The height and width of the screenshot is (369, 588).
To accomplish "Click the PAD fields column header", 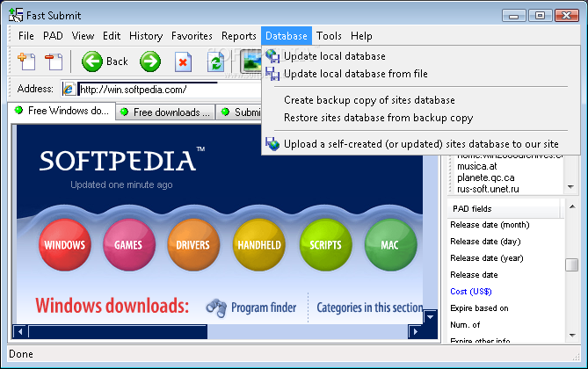I will click(x=504, y=209).
